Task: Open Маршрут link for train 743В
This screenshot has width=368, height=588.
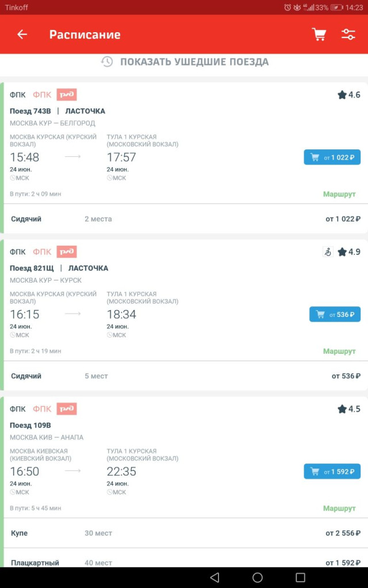Action: [x=339, y=194]
